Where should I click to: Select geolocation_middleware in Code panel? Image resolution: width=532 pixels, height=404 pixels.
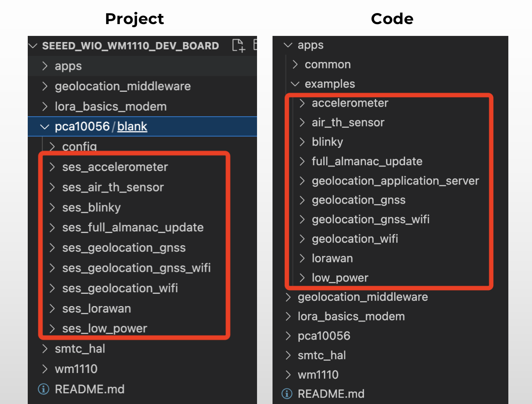point(363,297)
